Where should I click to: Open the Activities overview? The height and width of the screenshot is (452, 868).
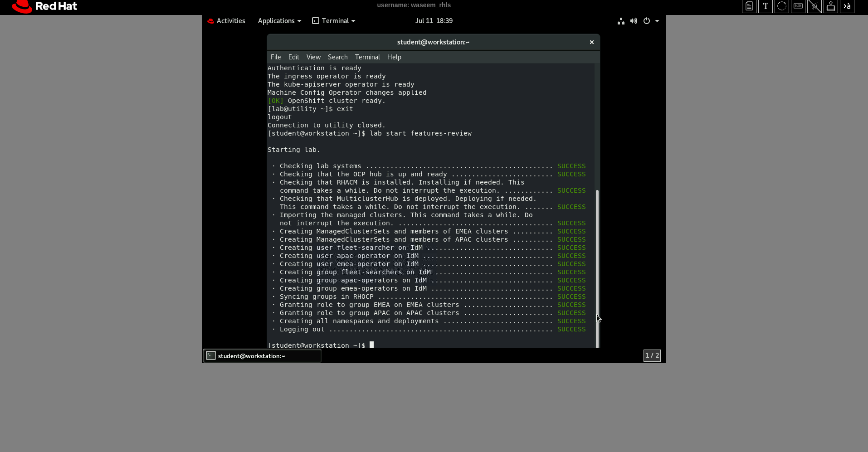[x=226, y=21]
